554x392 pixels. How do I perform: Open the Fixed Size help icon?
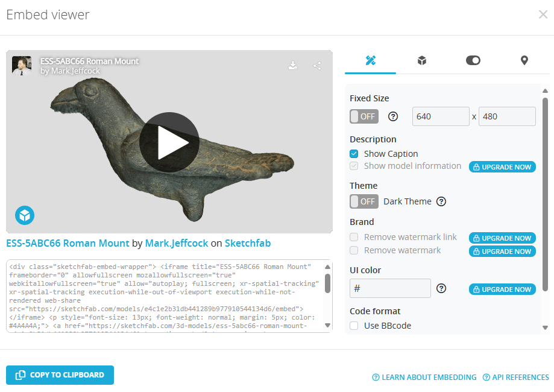pos(393,116)
